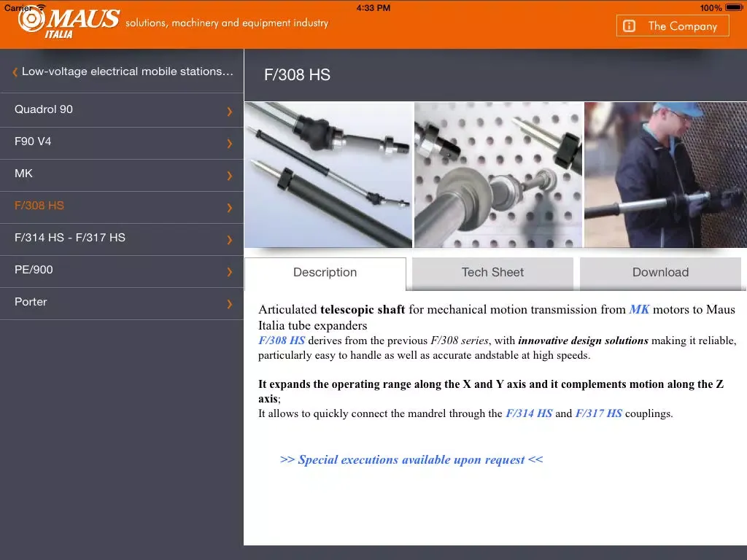Tap the chevron on the F90 V4 row

click(x=230, y=144)
